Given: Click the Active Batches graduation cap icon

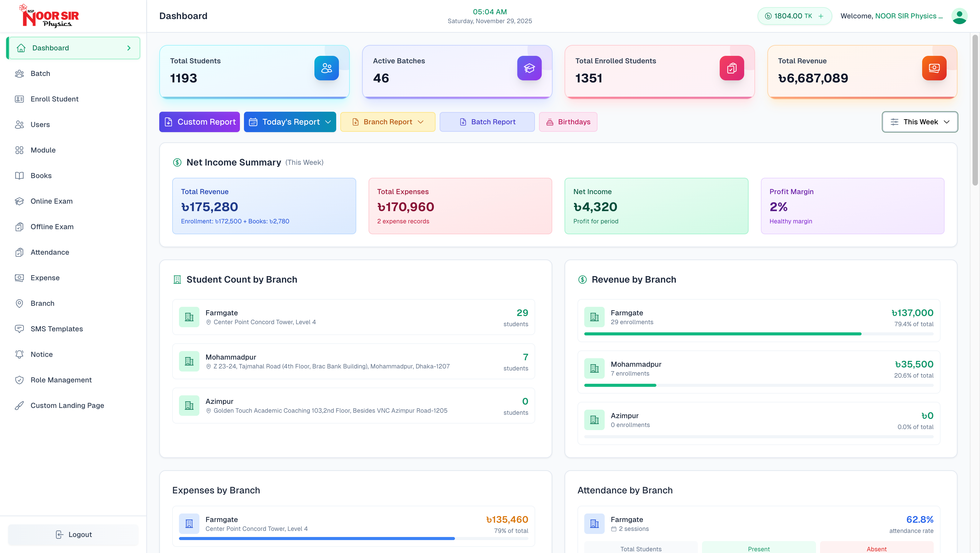Looking at the screenshot, I should (529, 68).
